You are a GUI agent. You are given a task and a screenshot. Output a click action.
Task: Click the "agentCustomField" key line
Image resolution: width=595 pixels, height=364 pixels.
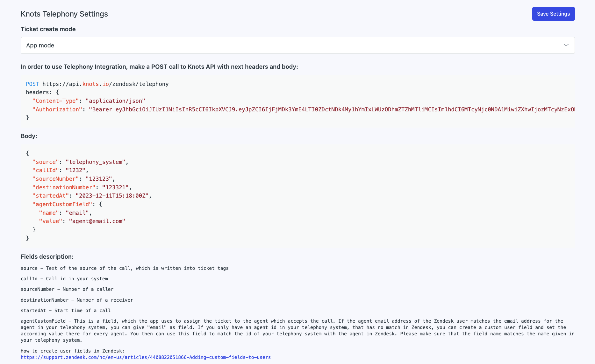pos(67,204)
